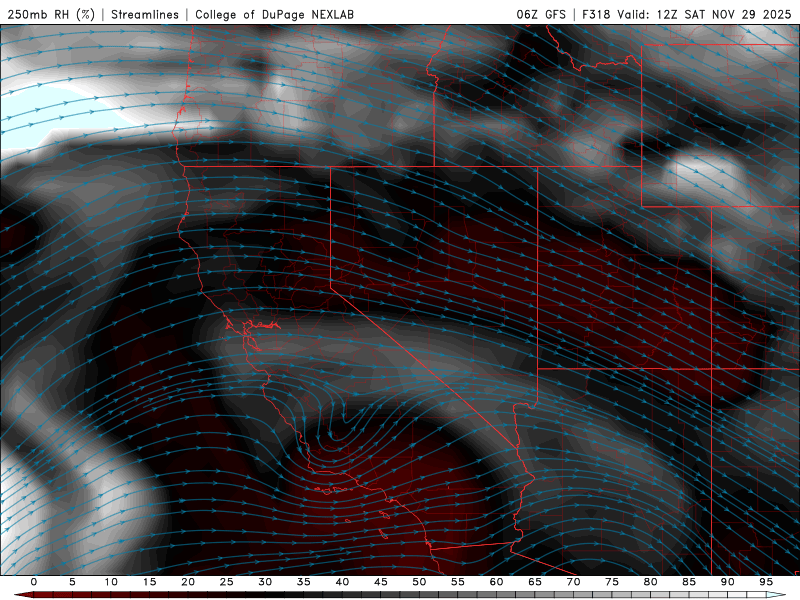Select the "10" value on the colorbar

pyautogui.click(x=111, y=582)
